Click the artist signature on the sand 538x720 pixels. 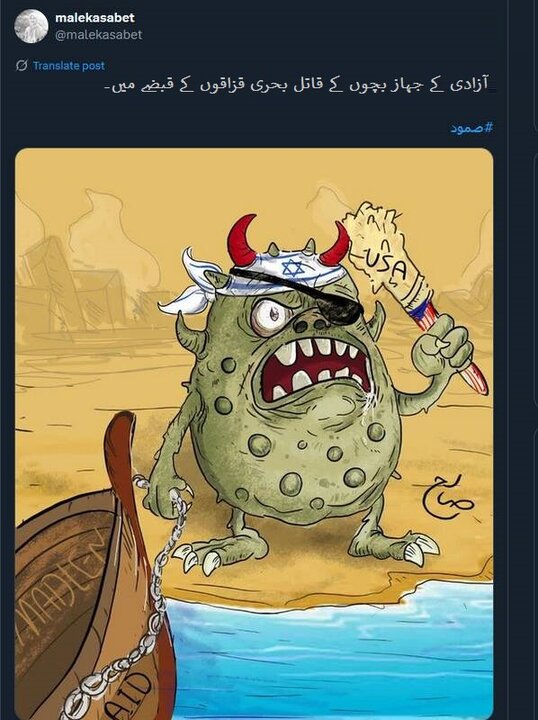coord(441,497)
